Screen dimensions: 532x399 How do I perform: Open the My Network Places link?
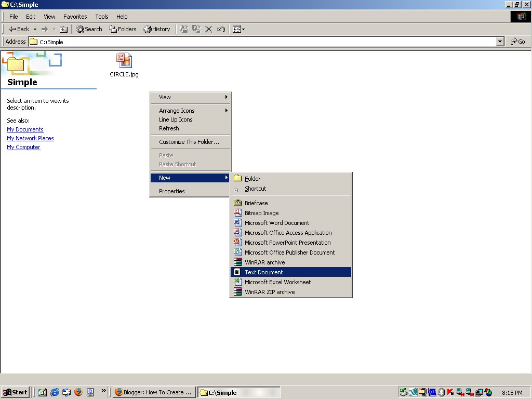pyautogui.click(x=30, y=138)
